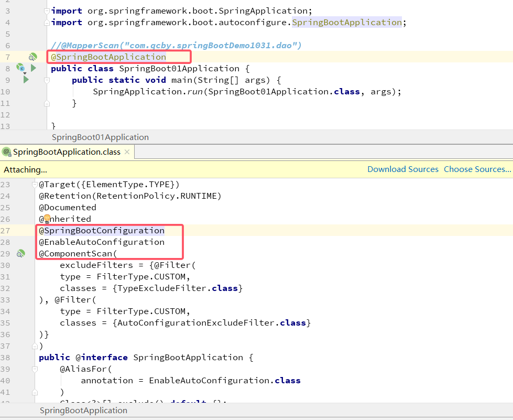Viewport: 513px width, 420px height.
Task: Click Download Sources link
Action: click(403, 169)
